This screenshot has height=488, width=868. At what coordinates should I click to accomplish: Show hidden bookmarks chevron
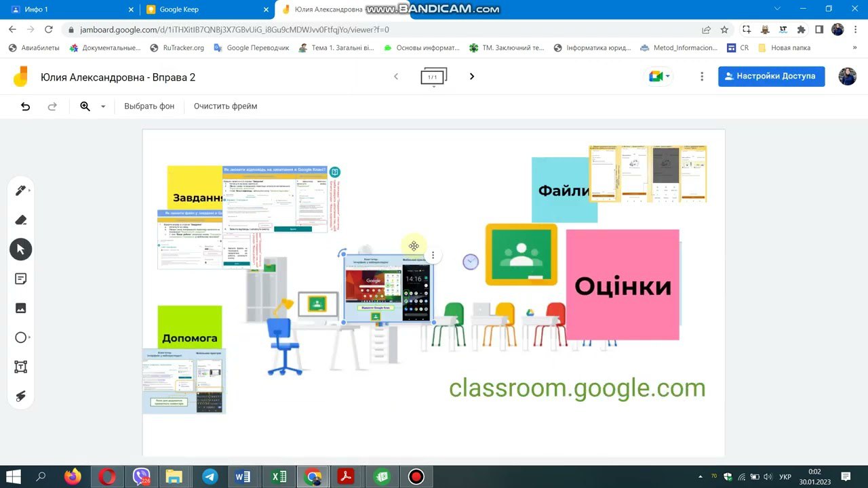click(x=854, y=48)
